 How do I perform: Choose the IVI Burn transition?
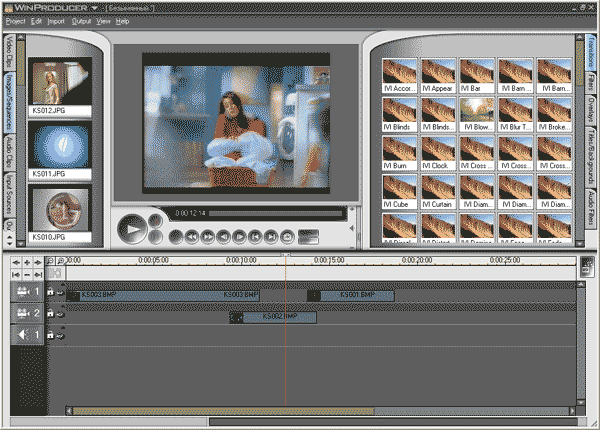click(400, 151)
